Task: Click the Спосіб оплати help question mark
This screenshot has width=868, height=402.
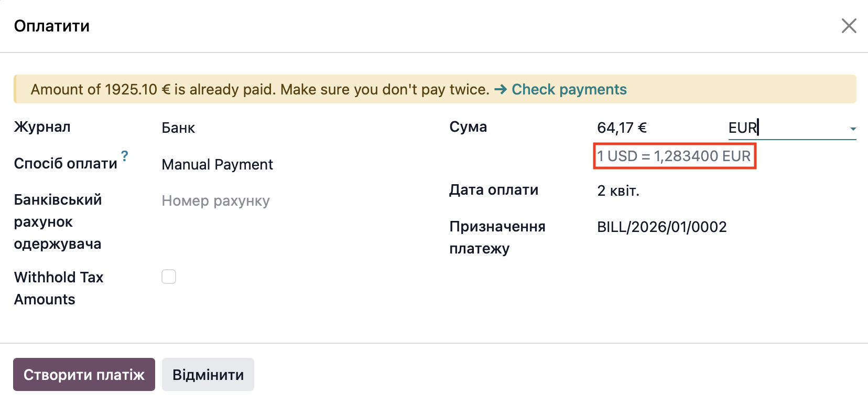Action: coord(124,156)
